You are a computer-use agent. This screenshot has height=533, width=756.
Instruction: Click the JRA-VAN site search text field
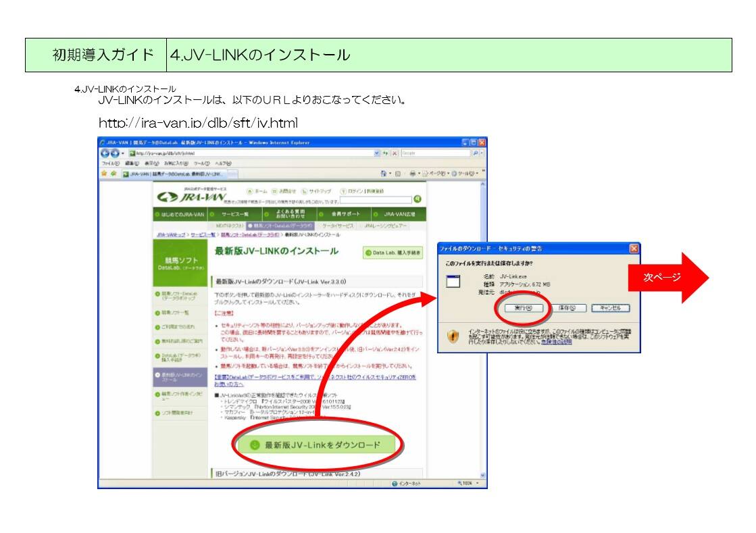[x=376, y=199]
